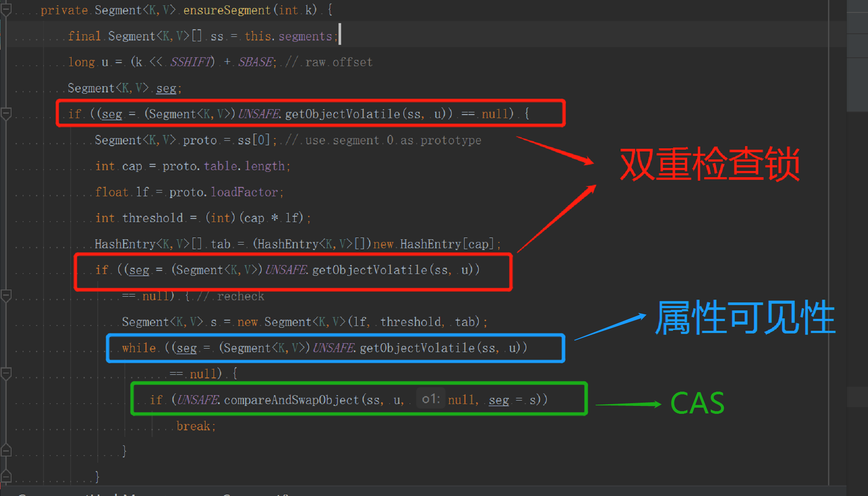This screenshot has width=868, height=496.
Task: Collapse the recheck if-block fold marker
Action: 6,296
